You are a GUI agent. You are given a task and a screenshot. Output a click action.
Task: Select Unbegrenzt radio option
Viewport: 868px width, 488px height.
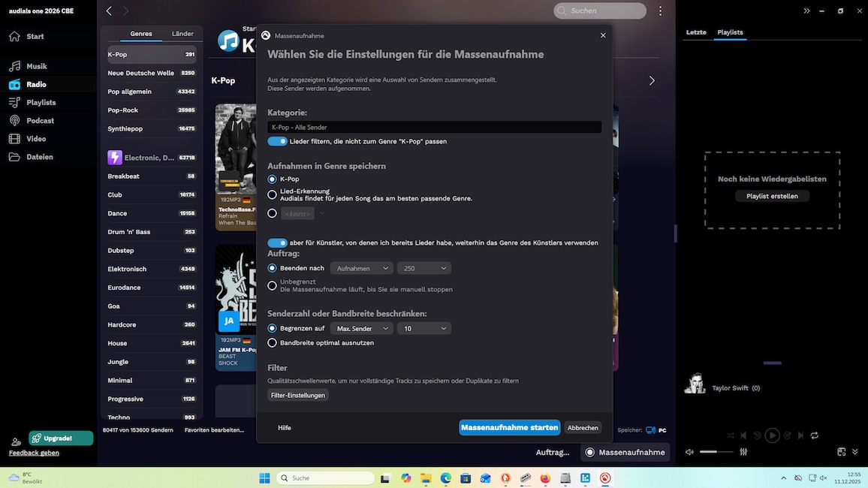pyautogui.click(x=272, y=285)
